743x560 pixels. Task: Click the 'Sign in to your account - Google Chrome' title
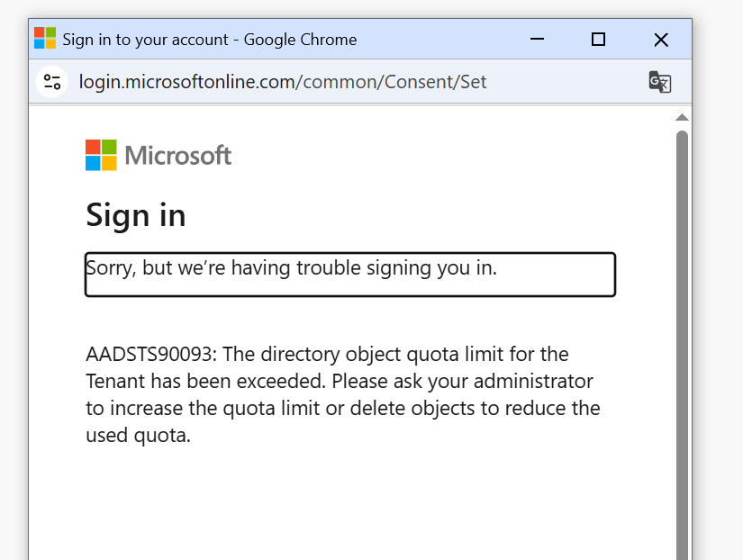pos(210,40)
